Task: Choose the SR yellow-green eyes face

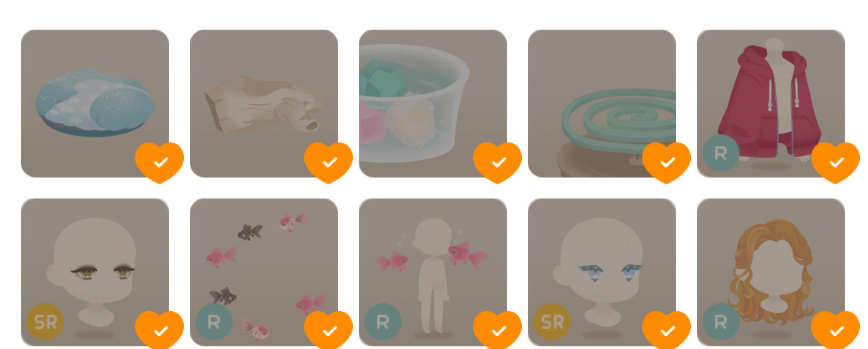Action: [x=95, y=272]
